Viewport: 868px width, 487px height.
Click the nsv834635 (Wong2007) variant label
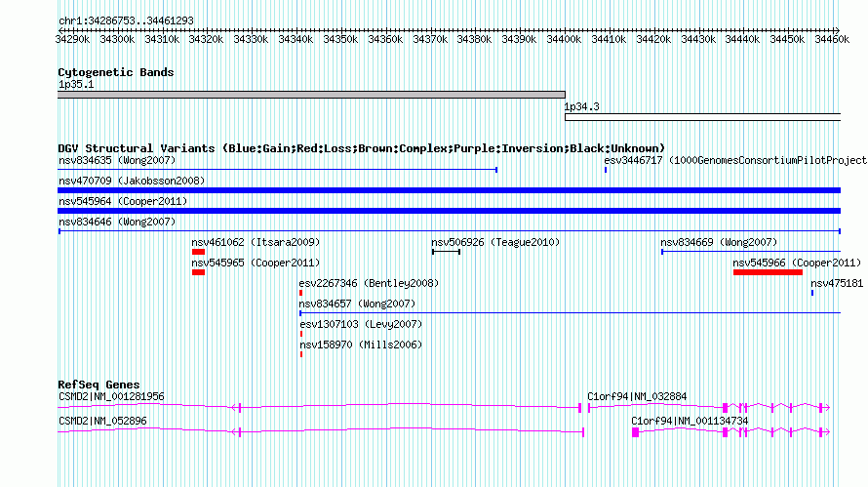117,160
